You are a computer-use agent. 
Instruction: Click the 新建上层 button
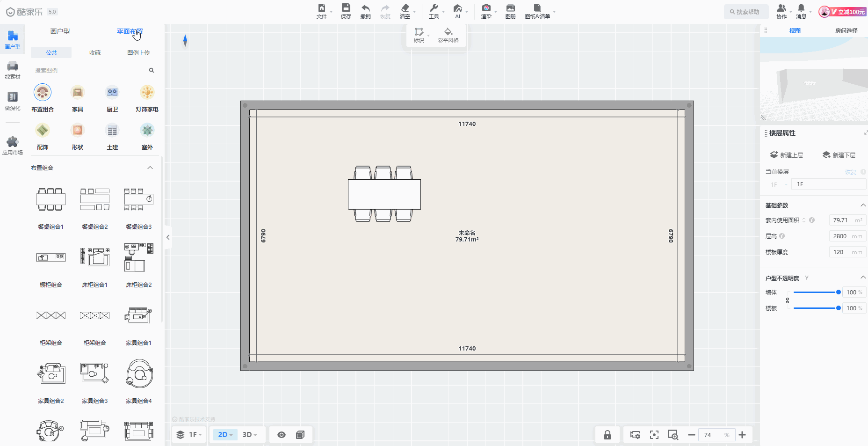[787, 155]
